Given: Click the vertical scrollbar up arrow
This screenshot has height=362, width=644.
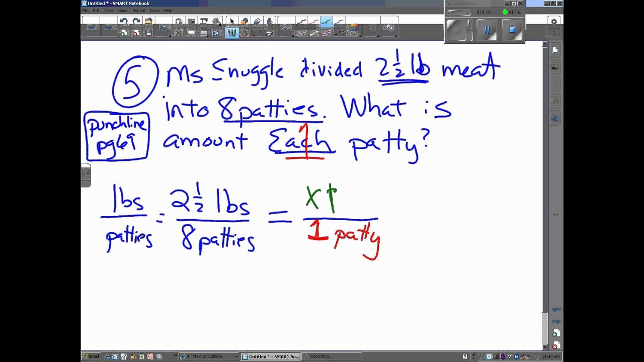Looking at the screenshot, I should (545, 44).
